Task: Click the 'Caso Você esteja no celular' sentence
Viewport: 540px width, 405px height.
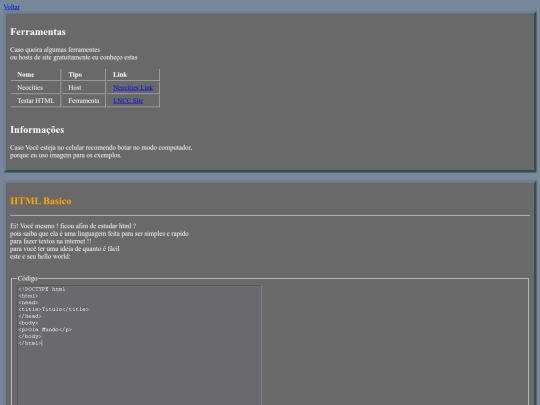Action: pyautogui.click(x=101, y=147)
